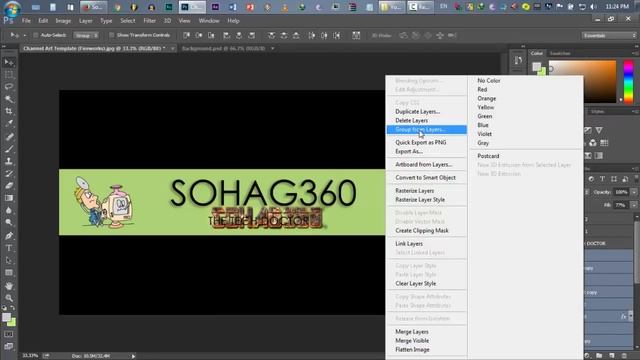The height and width of the screenshot is (360, 640).
Task: Open the File menu
Action: [26, 20]
